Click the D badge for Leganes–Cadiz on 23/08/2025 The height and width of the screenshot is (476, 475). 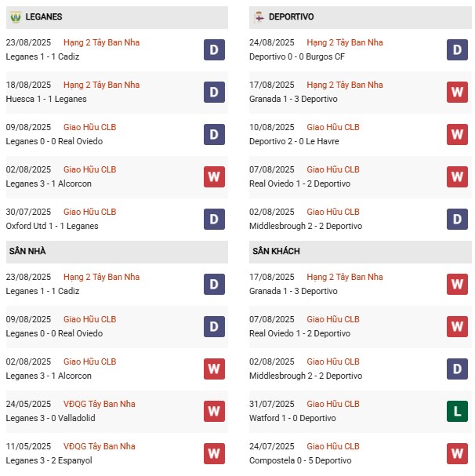(x=214, y=49)
